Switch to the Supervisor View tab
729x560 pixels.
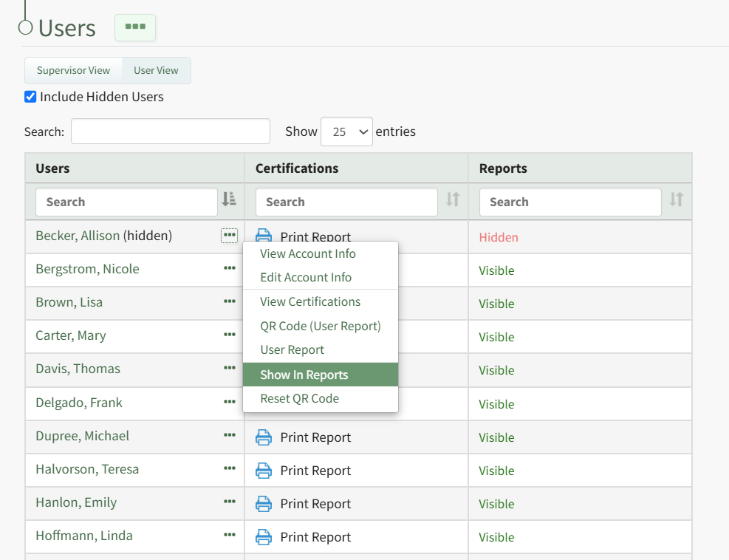pos(73,71)
